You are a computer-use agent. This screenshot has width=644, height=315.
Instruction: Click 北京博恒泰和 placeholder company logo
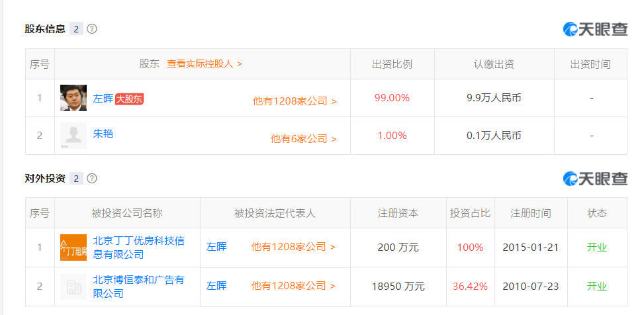(x=73, y=286)
